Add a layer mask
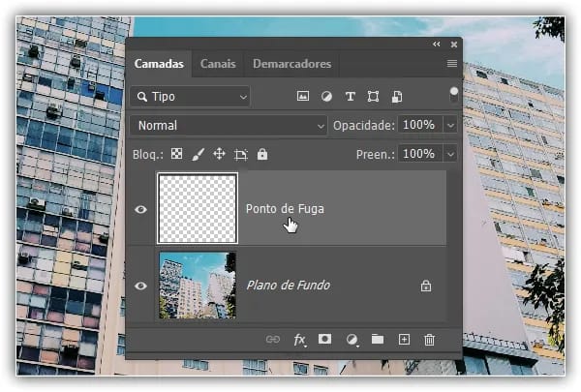Screen dimensions: 581x392 pyautogui.click(x=324, y=339)
